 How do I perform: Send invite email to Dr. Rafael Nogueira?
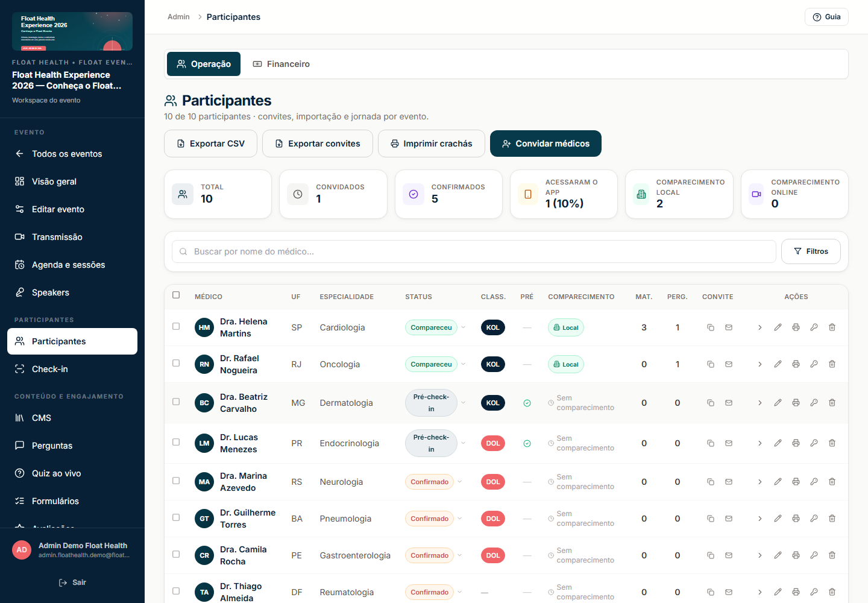pos(729,364)
